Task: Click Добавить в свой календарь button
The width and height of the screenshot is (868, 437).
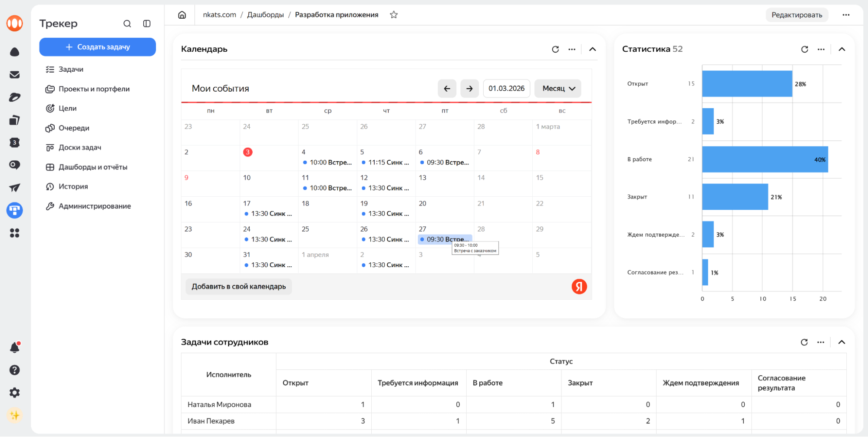Action: (x=238, y=287)
